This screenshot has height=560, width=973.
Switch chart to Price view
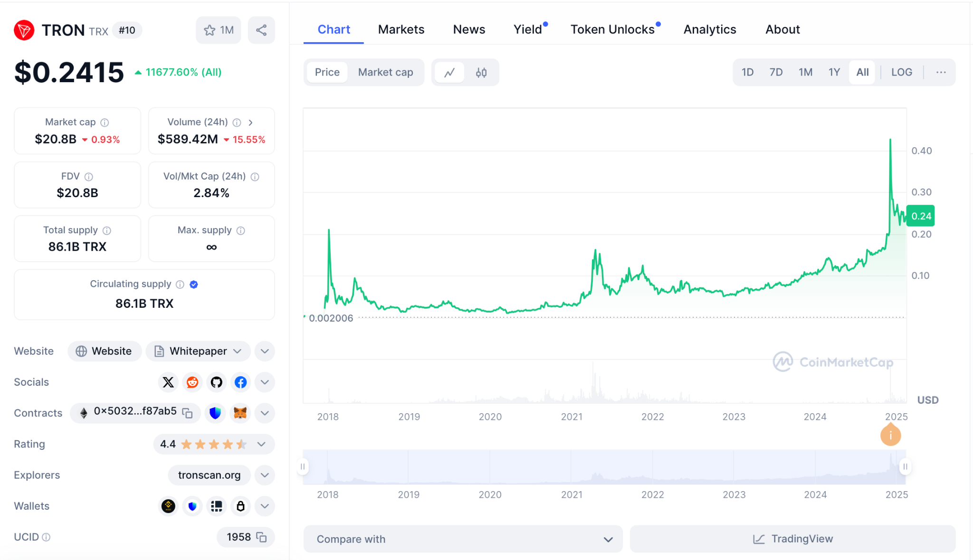(327, 72)
